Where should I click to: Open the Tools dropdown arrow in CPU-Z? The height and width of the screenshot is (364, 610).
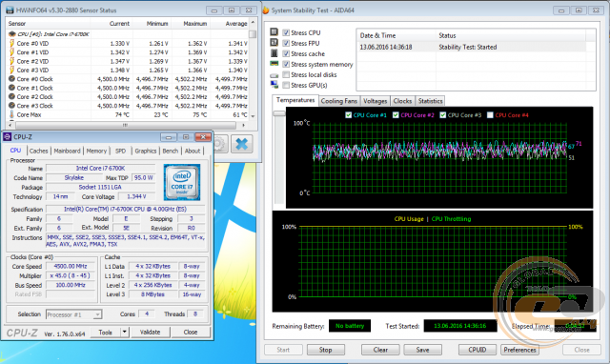[x=125, y=333]
